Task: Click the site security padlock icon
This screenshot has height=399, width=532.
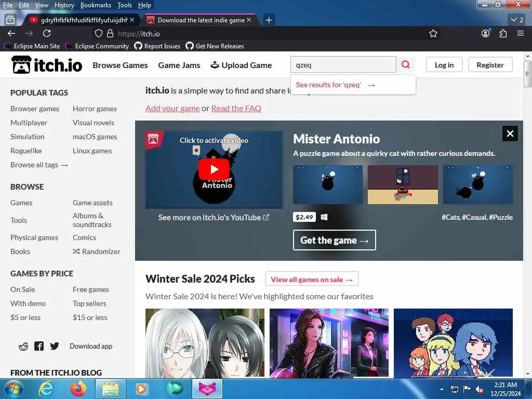Action: [x=110, y=34]
